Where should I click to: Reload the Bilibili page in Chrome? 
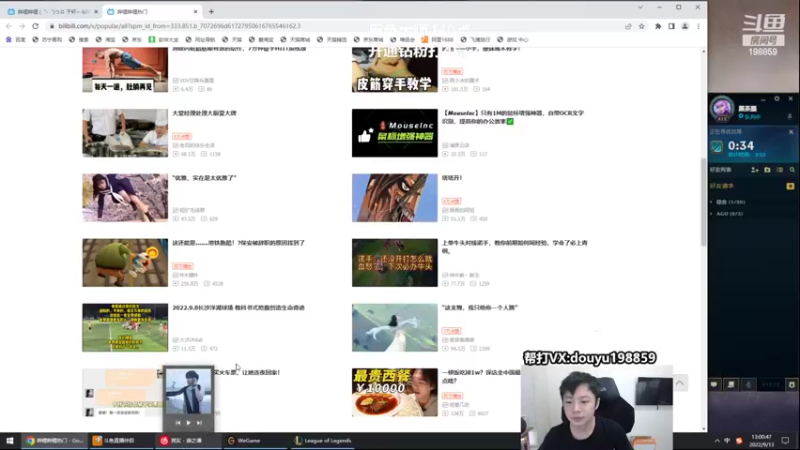pyautogui.click(x=35, y=26)
